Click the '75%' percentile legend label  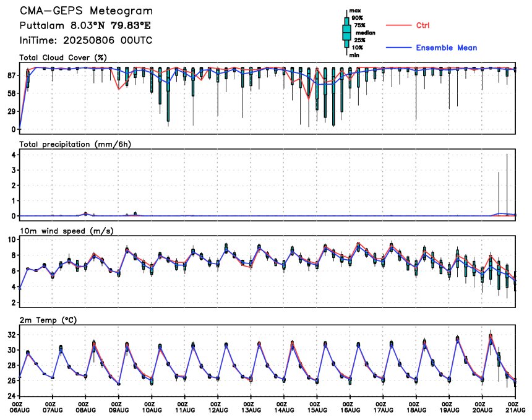(359, 25)
